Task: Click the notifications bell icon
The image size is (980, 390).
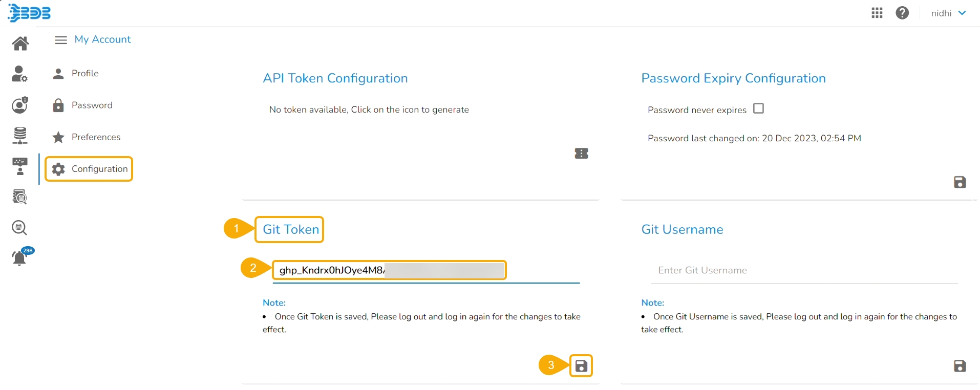Action: (19, 257)
